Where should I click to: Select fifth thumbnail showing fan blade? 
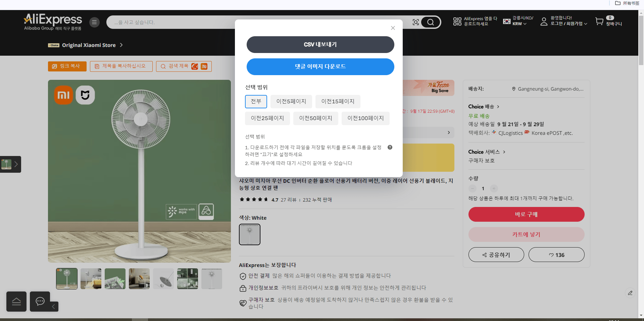(x=163, y=279)
